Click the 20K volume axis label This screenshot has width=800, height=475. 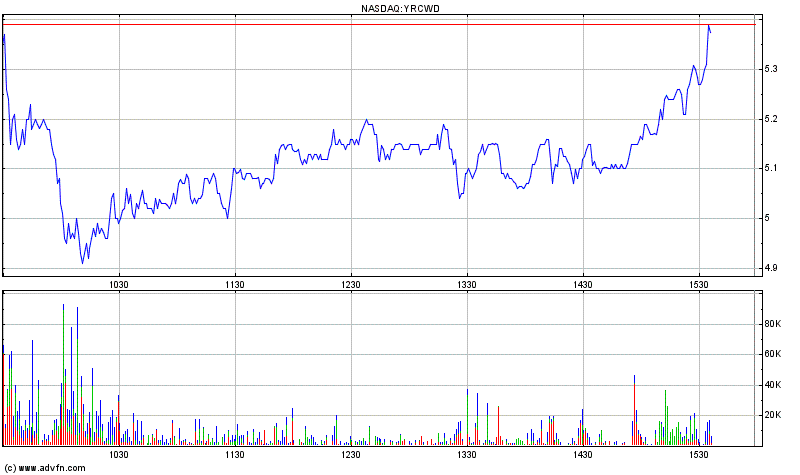772,415
